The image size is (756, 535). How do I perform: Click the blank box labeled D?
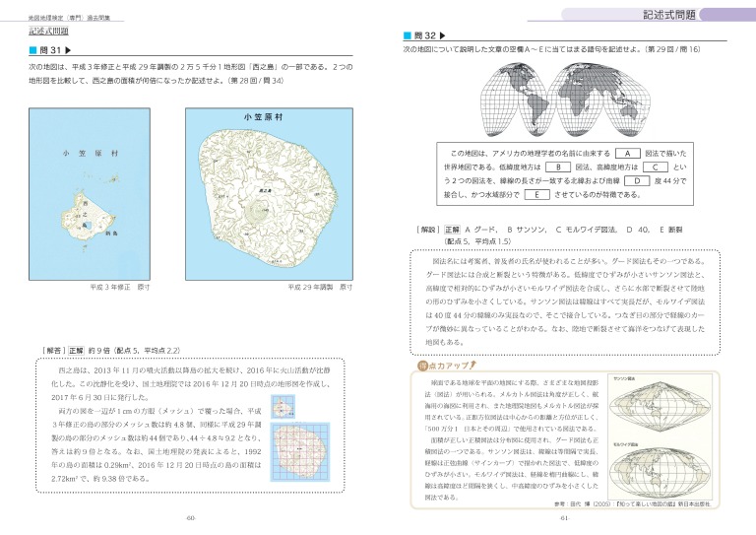point(637,181)
